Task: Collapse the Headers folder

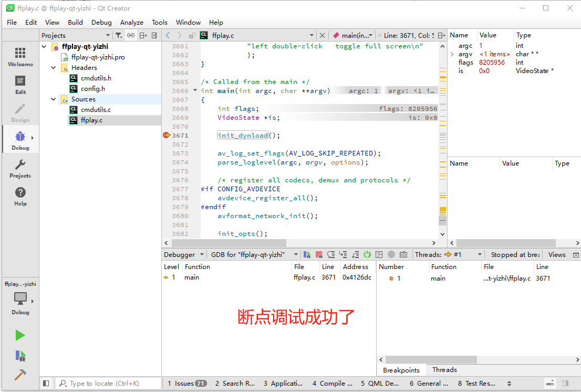Action: (x=54, y=68)
